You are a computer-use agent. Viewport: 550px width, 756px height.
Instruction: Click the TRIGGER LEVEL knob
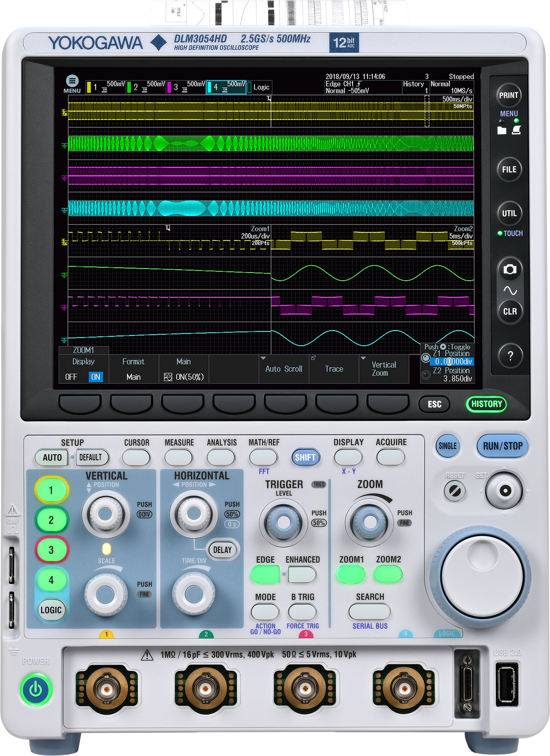point(284,523)
